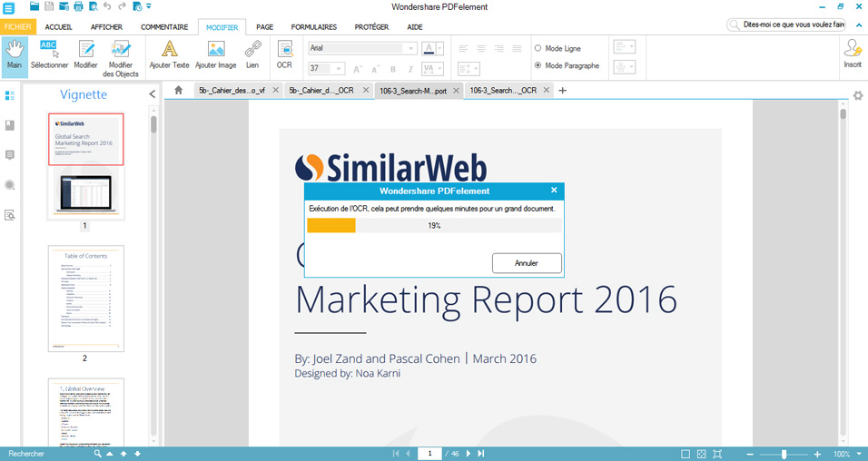Open the thumbnail panel icon in left sidebar
The image size is (868, 461).
coord(9,96)
